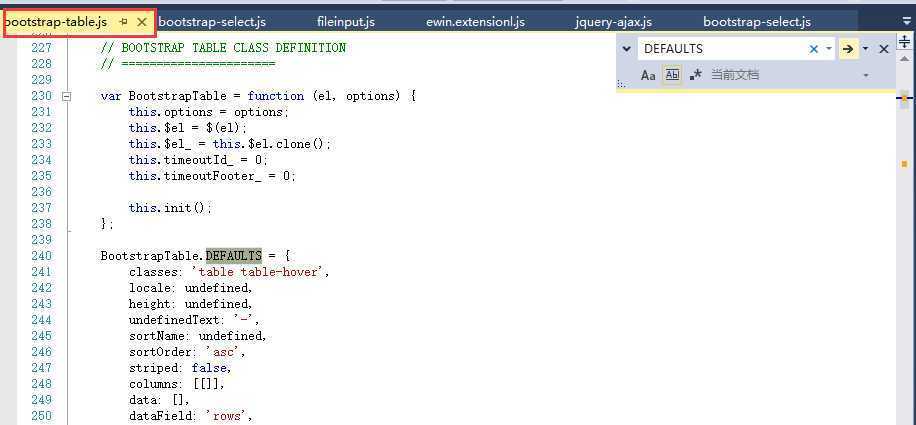Click 'this.timeoutFooter_ = 0;' line

[x=212, y=176]
